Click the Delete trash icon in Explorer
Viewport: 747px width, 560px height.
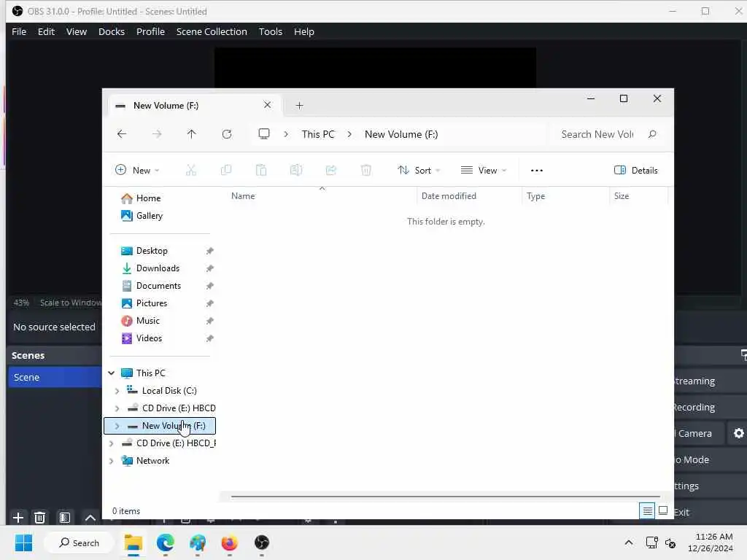366,170
